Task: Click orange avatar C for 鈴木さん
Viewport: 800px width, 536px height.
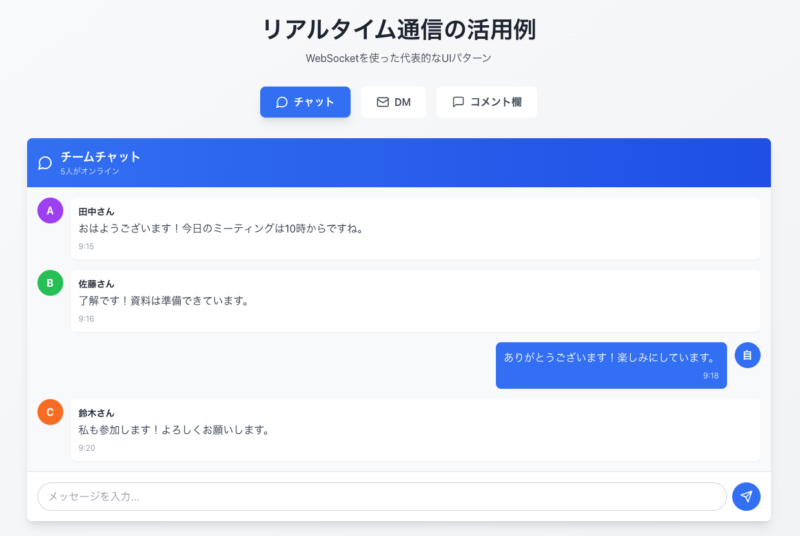Action: pos(50,412)
